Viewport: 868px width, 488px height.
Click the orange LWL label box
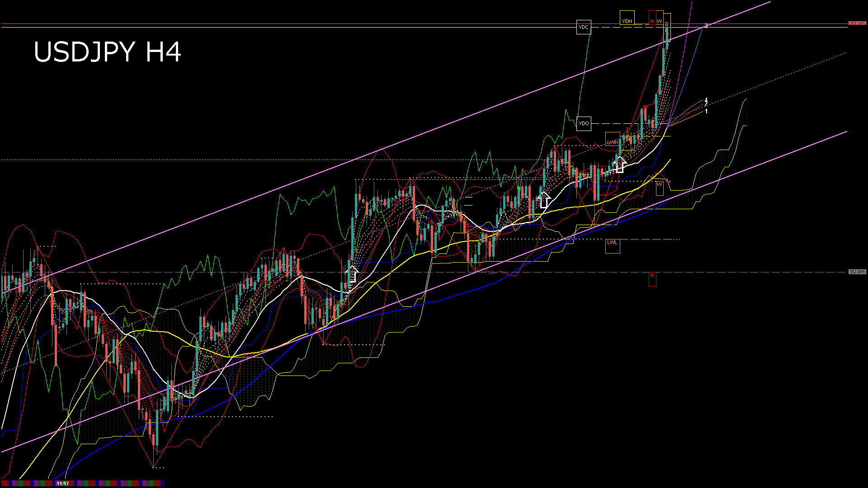point(612,245)
